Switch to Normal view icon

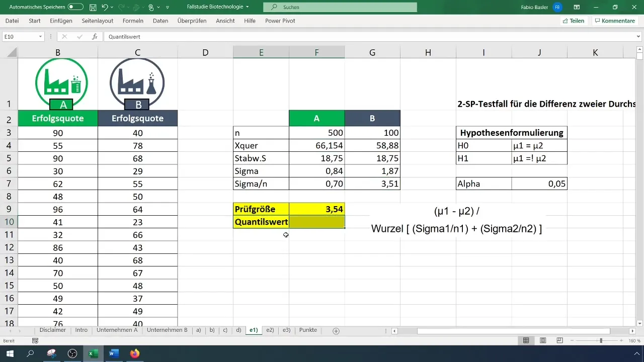pyautogui.click(x=526, y=341)
